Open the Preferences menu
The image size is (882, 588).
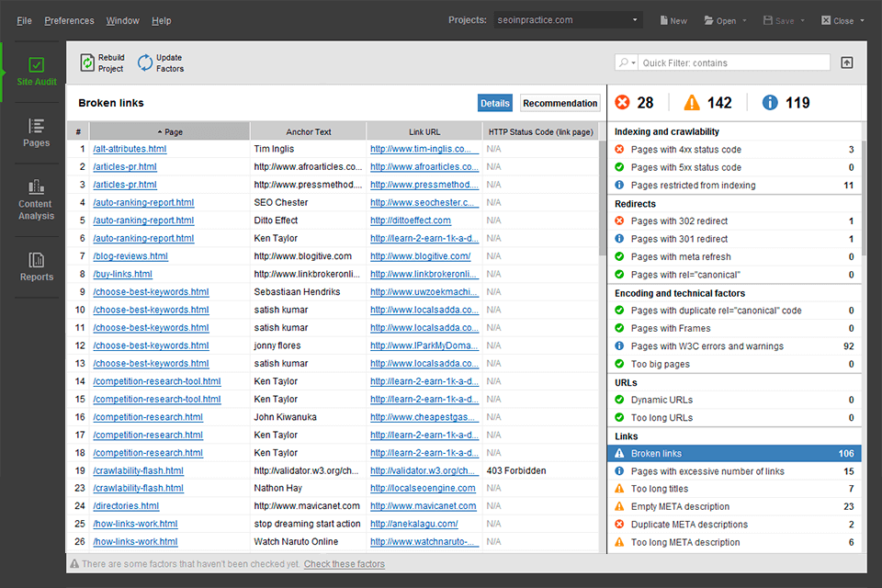[x=69, y=20]
